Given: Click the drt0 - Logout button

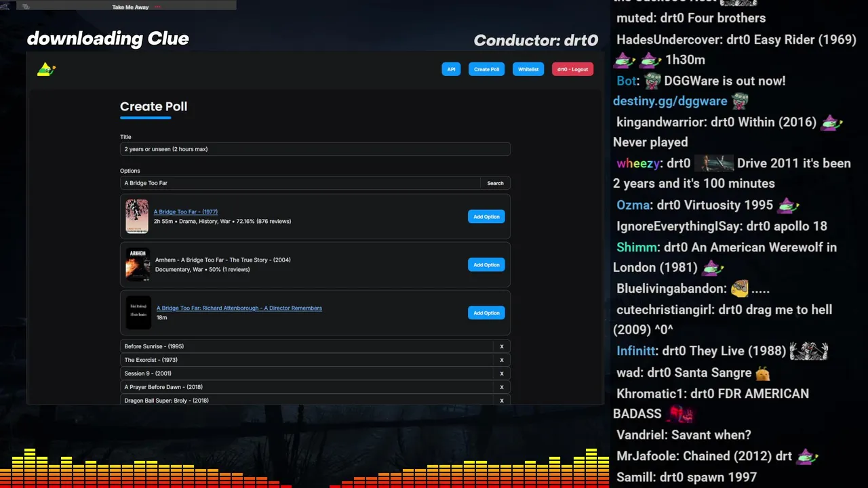Looking at the screenshot, I should tap(572, 69).
